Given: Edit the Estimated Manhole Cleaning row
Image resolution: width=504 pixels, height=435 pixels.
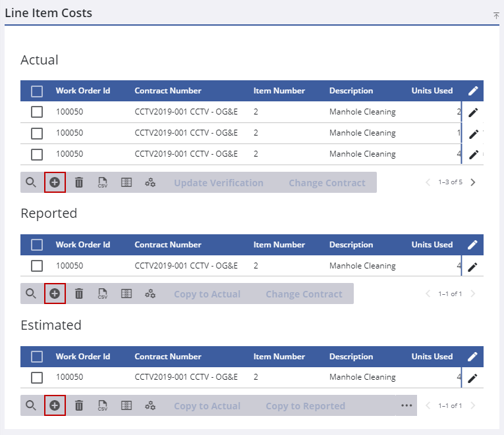Looking at the screenshot, I should pos(473,378).
